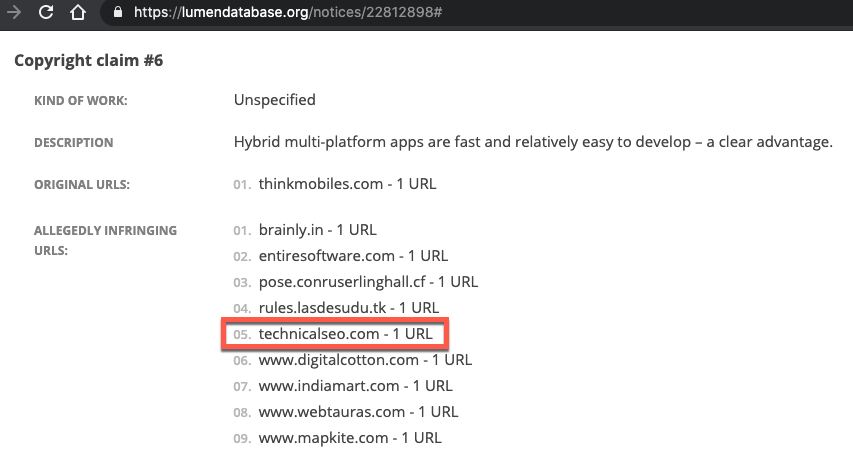Click the 'ALLEGEDLY INFRINGING URLS:' label
Viewport: 853px width, 466px height.
click(106, 240)
